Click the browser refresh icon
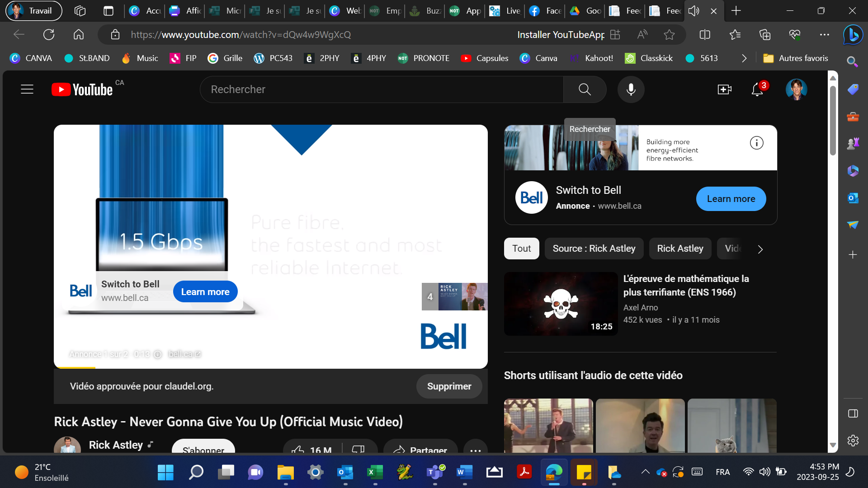Viewport: 868px width, 488px height. pyautogui.click(x=49, y=35)
